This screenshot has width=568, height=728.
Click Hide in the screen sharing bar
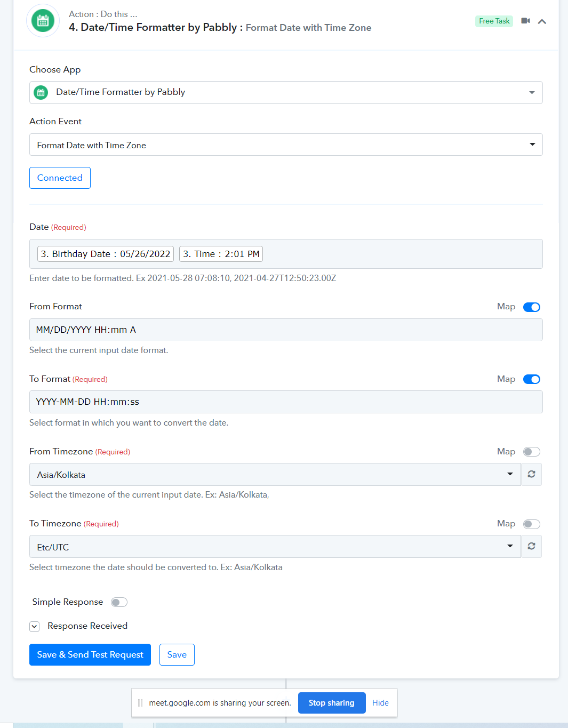click(380, 703)
